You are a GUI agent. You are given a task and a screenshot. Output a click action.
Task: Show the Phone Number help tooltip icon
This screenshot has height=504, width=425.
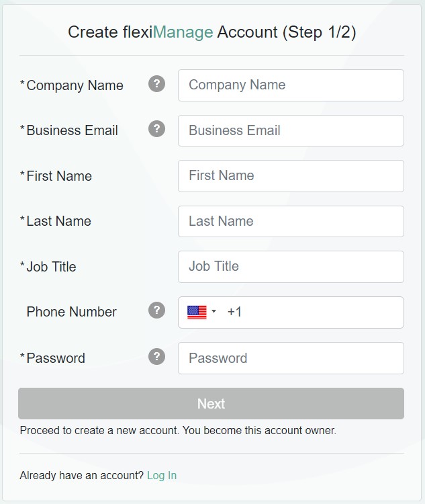tap(156, 310)
